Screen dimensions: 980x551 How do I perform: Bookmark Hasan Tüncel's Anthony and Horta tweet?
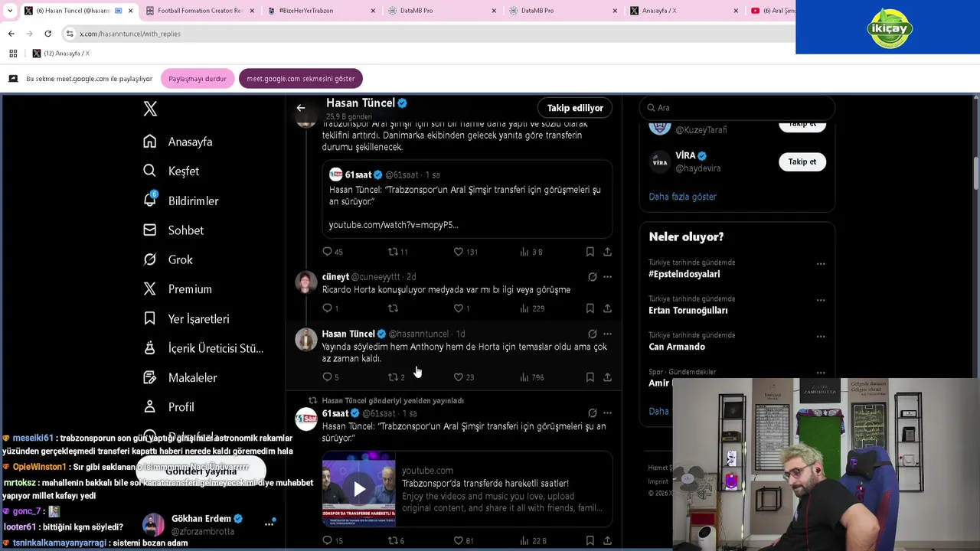click(590, 377)
